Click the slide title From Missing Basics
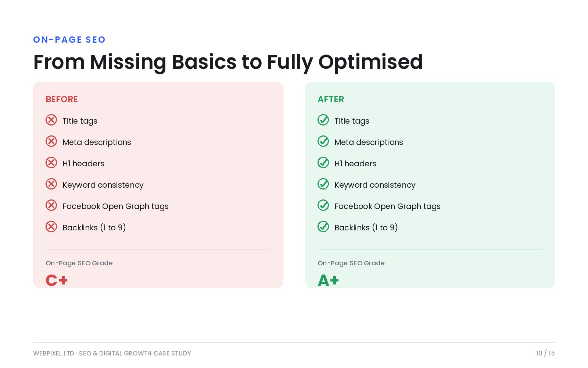The image size is (588, 368). click(x=228, y=62)
